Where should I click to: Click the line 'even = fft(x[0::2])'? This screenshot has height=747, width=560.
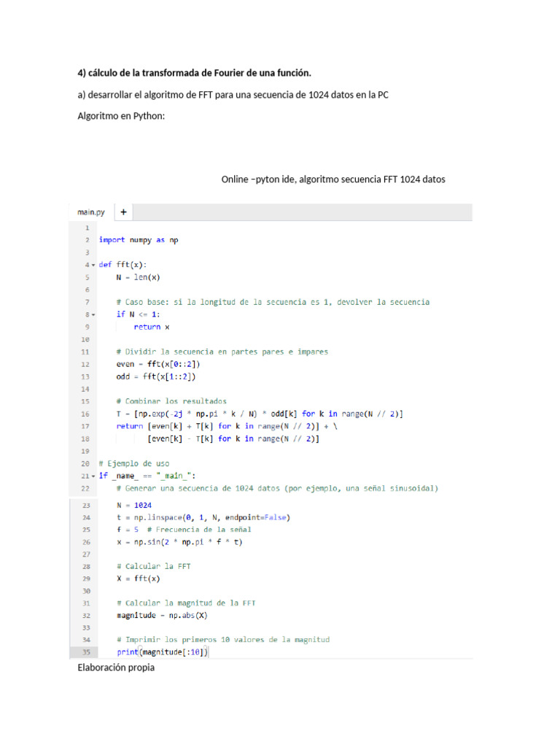click(158, 364)
